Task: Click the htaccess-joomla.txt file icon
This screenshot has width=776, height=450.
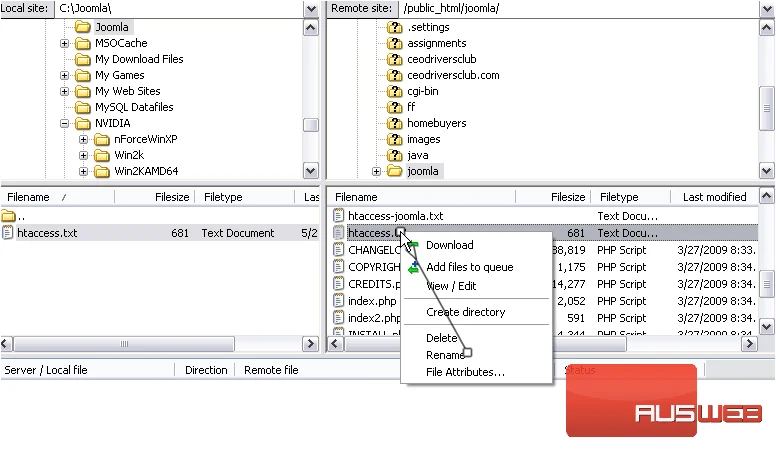Action: (x=339, y=216)
